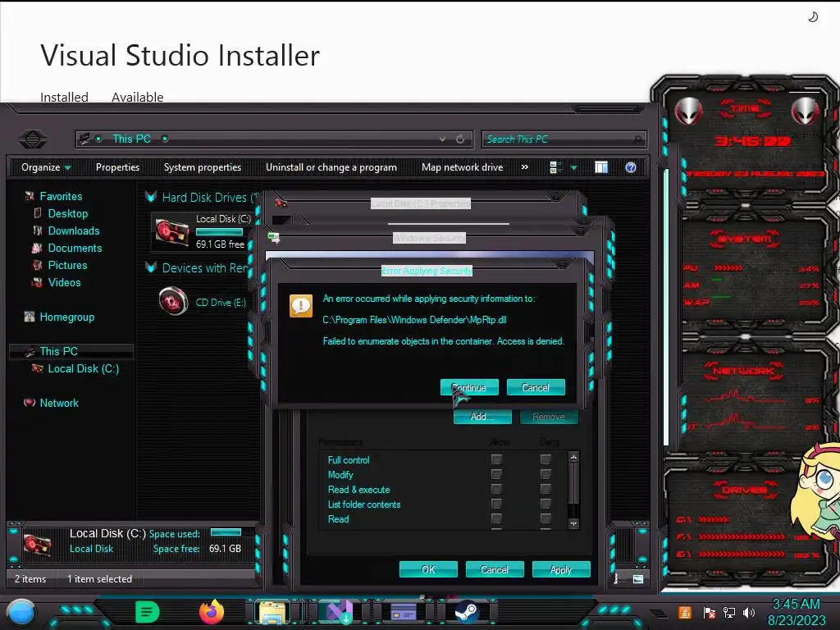Open Visual Studio Installer taskbar icon
Image resolution: width=840 pixels, height=630 pixels.
[x=339, y=612]
